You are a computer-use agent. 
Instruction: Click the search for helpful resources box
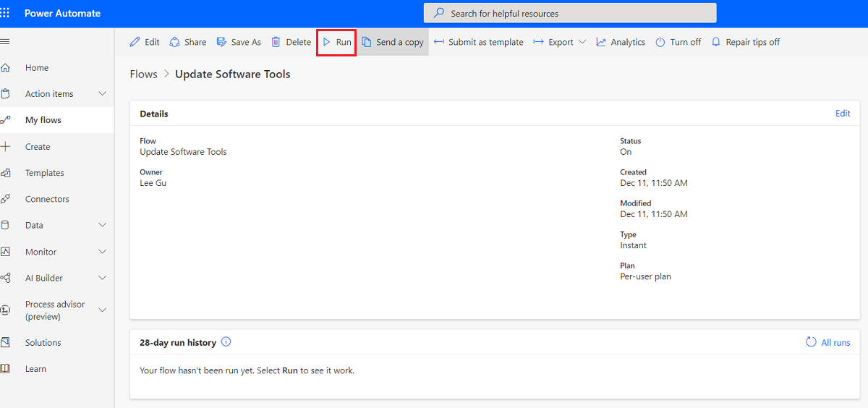pos(570,13)
